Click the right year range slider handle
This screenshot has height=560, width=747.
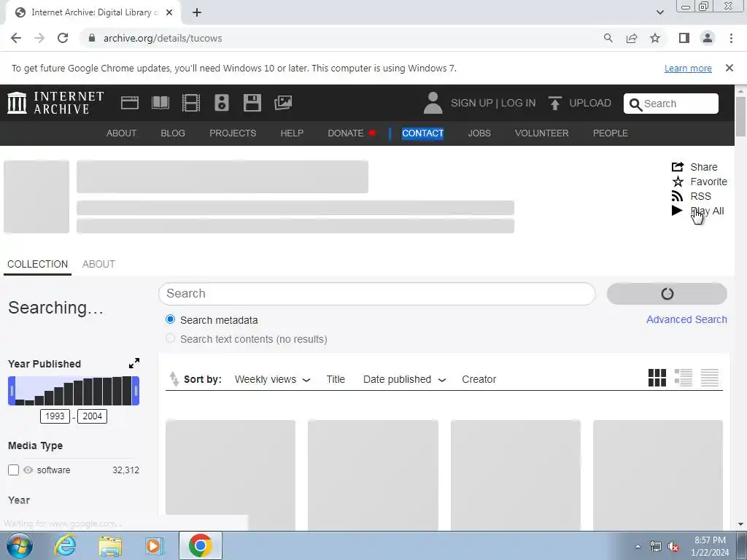(x=136, y=391)
